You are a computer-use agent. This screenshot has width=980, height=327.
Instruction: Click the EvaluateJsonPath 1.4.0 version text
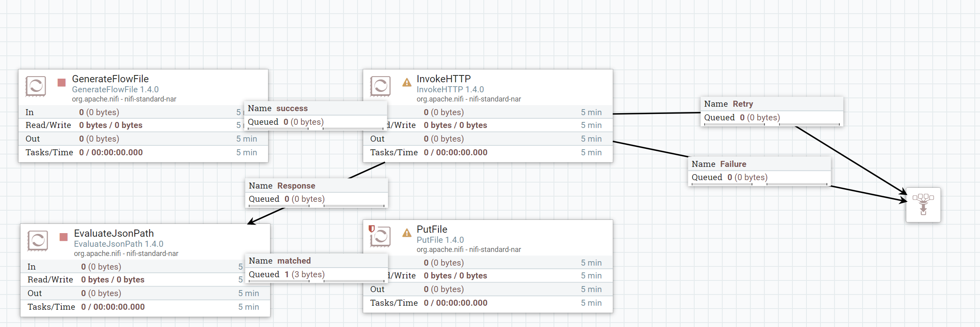pyautogui.click(x=119, y=244)
